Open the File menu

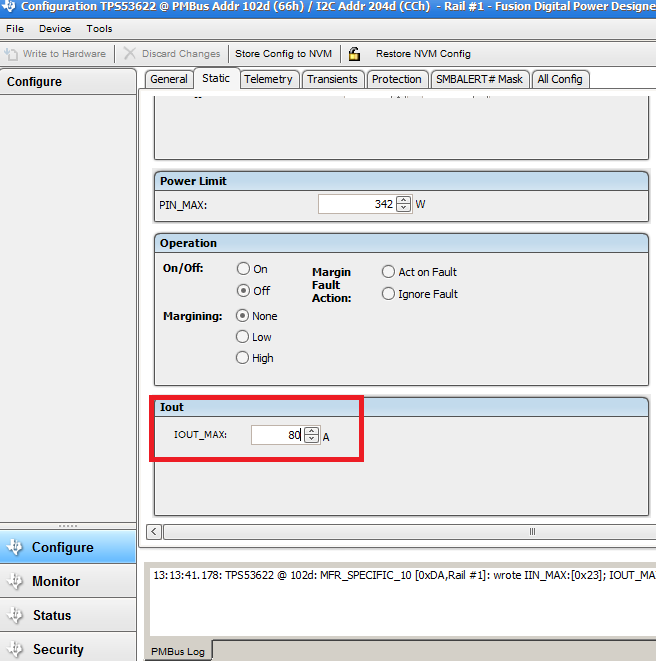[15, 29]
